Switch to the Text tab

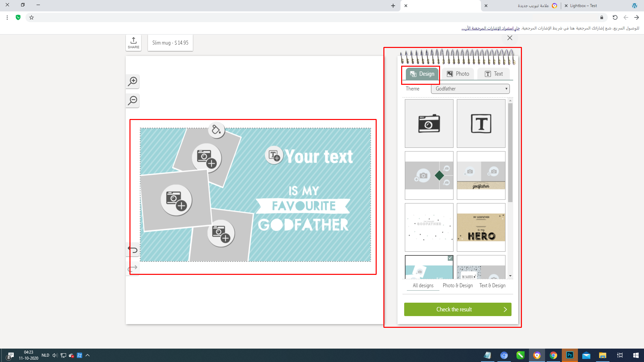pos(493,74)
